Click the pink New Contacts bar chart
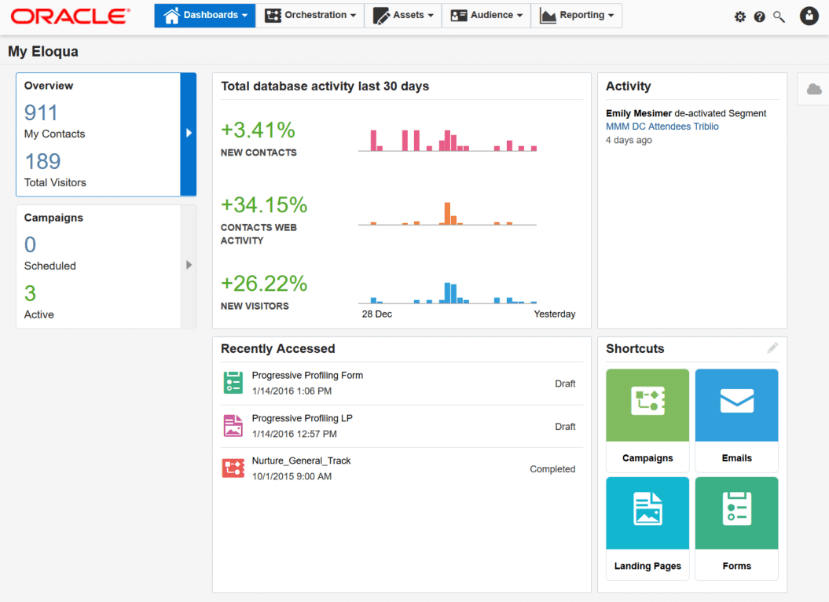829x602 pixels. click(448, 140)
